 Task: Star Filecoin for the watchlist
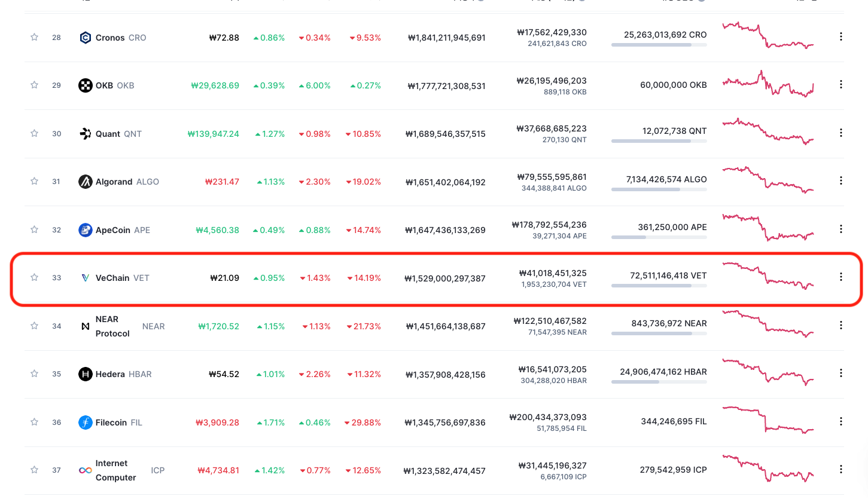click(34, 422)
